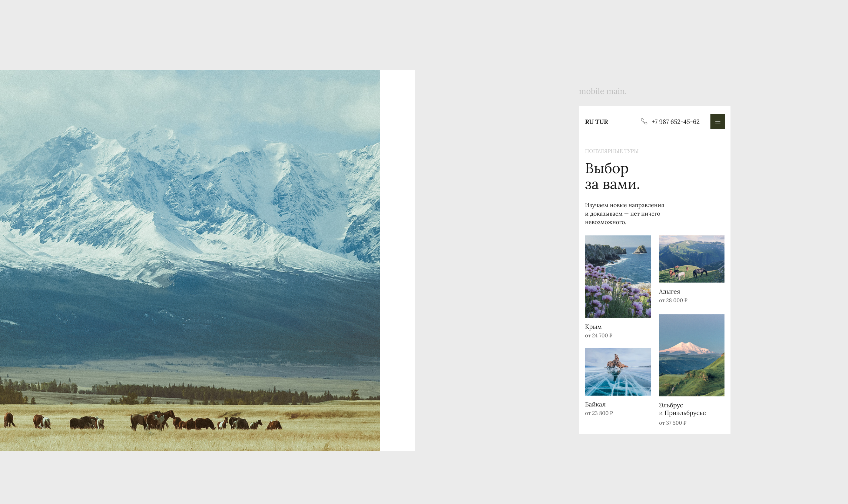The height and width of the screenshot is (504, 848).
Task: Select the Крым tour title
Action: (x=593, y=327)
